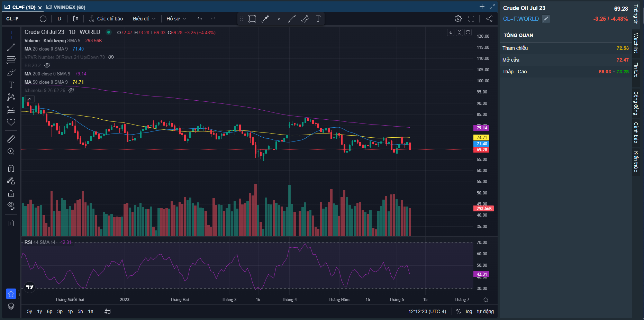Click the MA 200 price label 79.14

click(481, 128)
